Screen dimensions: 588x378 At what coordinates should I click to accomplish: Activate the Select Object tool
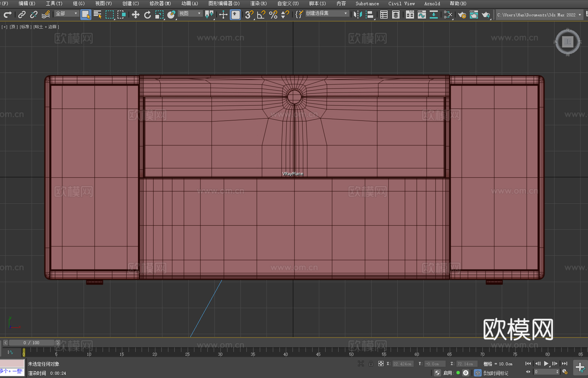pos(86,14)
